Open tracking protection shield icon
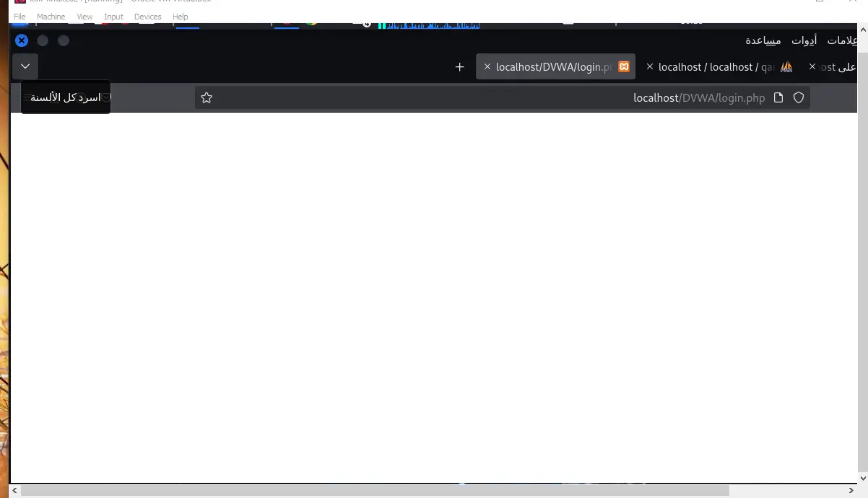The image size is (868, 498). (x=799, y=97)
